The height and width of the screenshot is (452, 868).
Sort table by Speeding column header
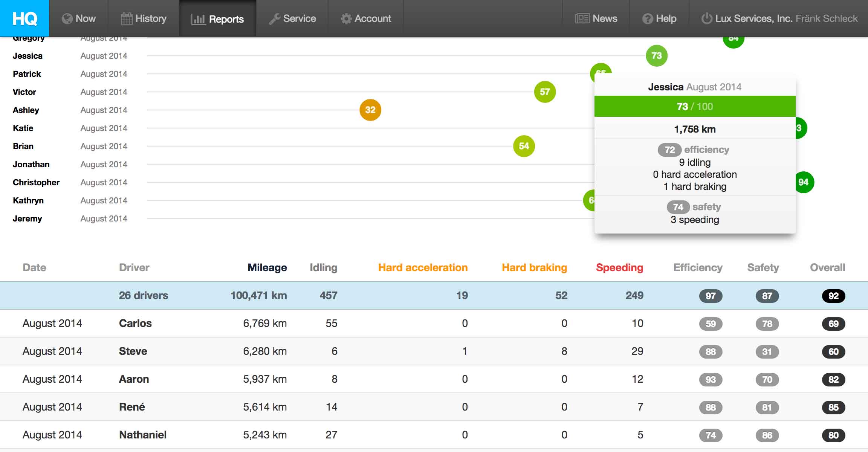point(619,267)
